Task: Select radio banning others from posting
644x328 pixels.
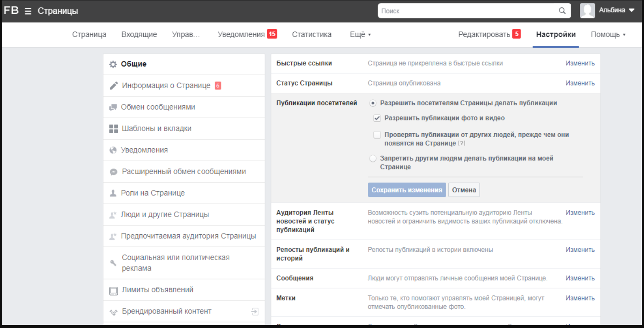Action: pos(373,158)
